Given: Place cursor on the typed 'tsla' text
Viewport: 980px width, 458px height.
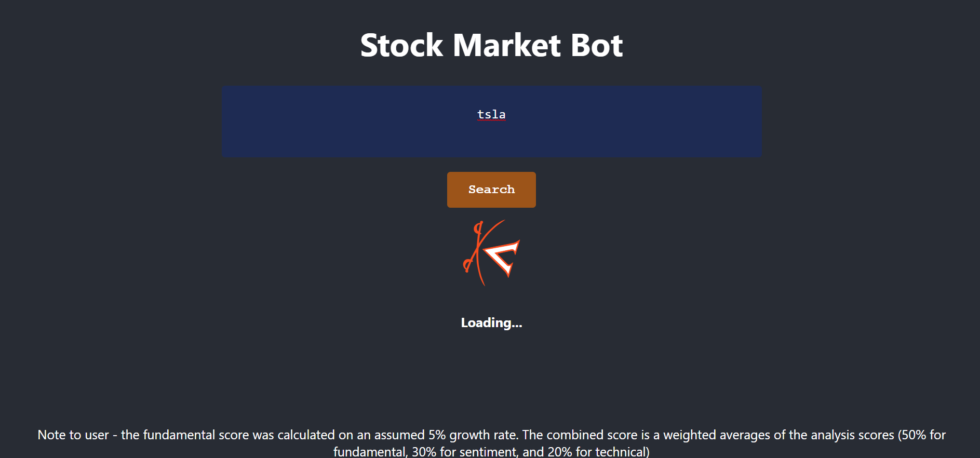Looking at the screenshot, I should [x=491, y=114].
